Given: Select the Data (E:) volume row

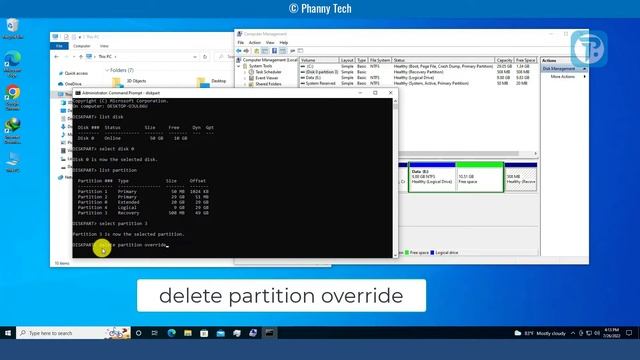Looking at the screenshot, I should pyautogui.click(x=418, y=78).
